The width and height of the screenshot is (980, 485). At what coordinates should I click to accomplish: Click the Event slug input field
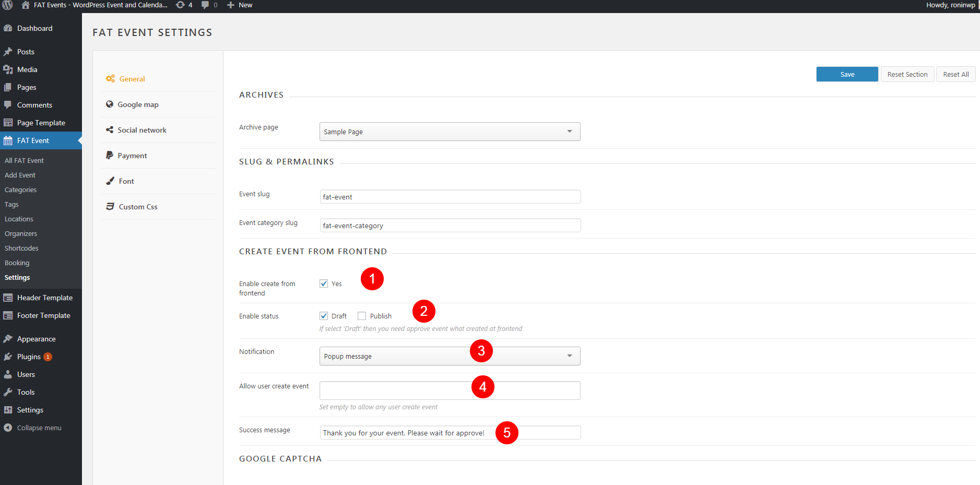(x=450, y=197)
